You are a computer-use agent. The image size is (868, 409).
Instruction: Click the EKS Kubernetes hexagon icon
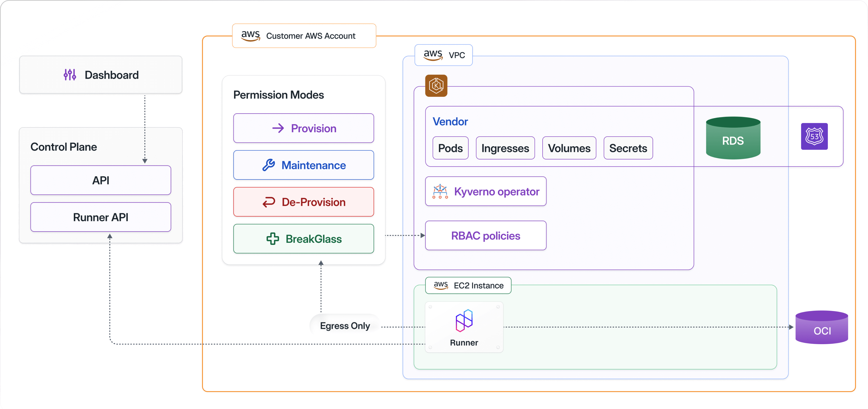(x=436, y=86)
